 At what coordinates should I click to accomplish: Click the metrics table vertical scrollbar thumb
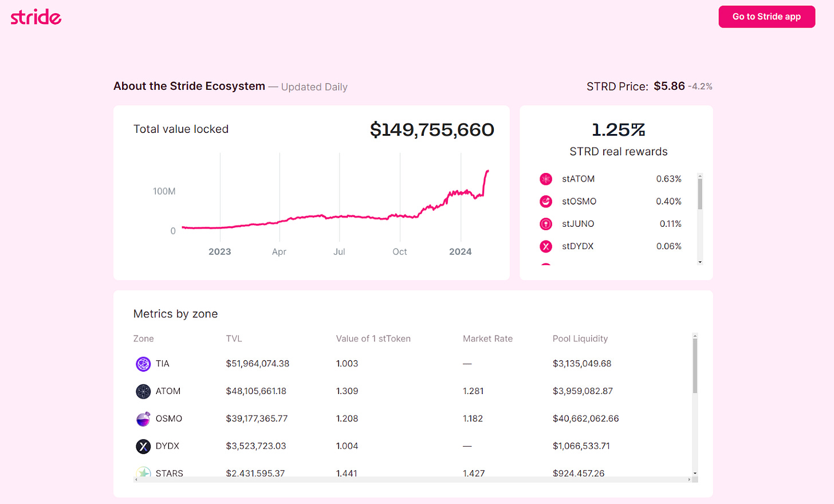pyautogui.click(x=695, y=365)
